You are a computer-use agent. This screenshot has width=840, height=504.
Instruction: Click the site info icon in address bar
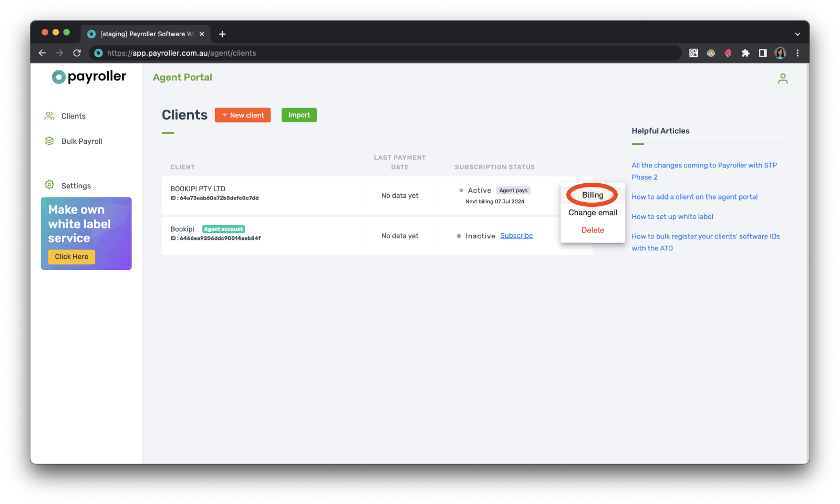coord(98,53)
